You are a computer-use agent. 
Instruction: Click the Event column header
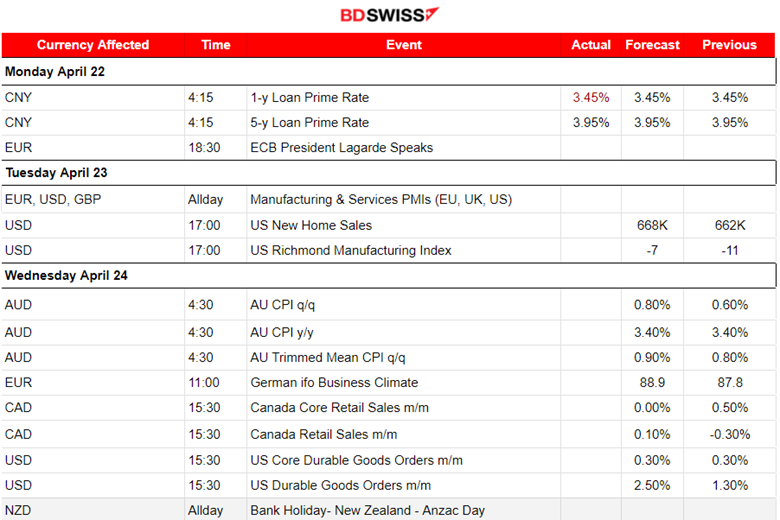[403, 45]
